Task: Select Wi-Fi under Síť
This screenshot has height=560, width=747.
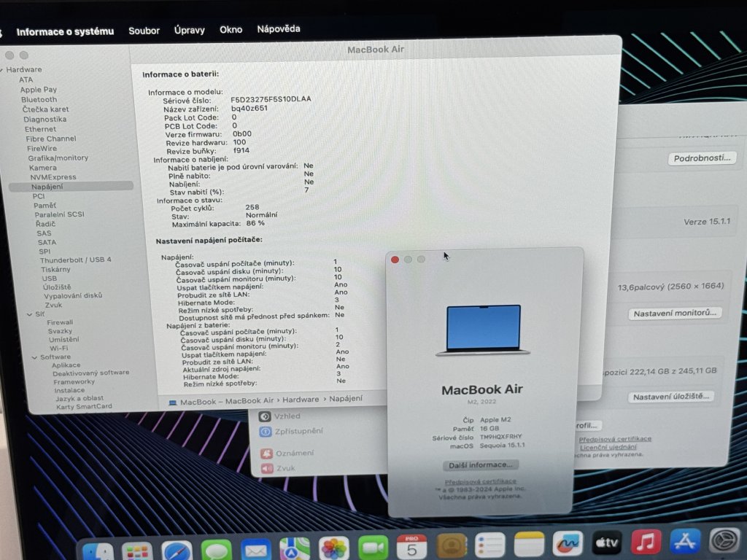Action: (x=58, y=348)
